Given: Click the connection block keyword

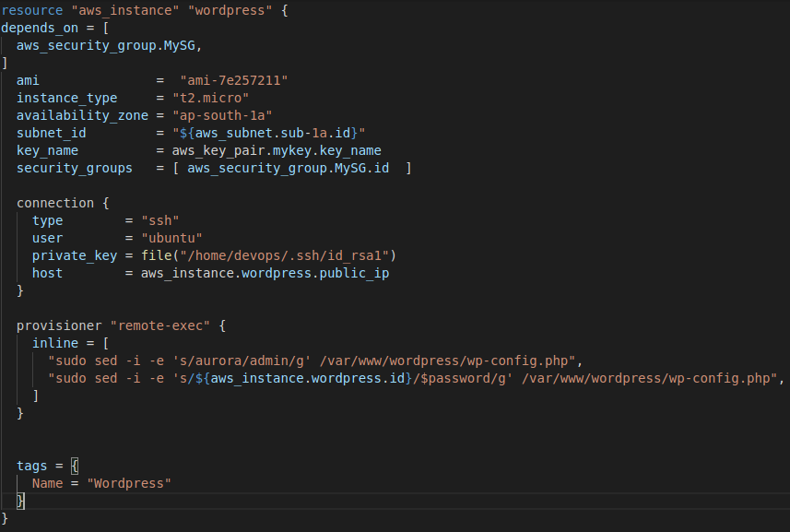Looking at the screenshot, I should (x=55, y=204).
